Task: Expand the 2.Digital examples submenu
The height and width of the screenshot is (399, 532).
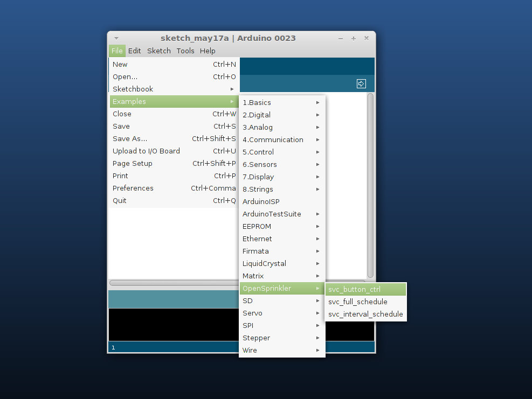Action: 282,115
